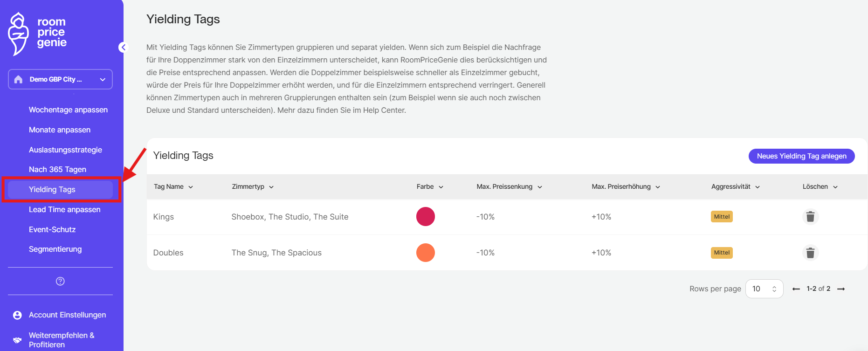Change rows per page selector
Screen dimensions: 868x351
pyautogui.click(x=764, y=289)
